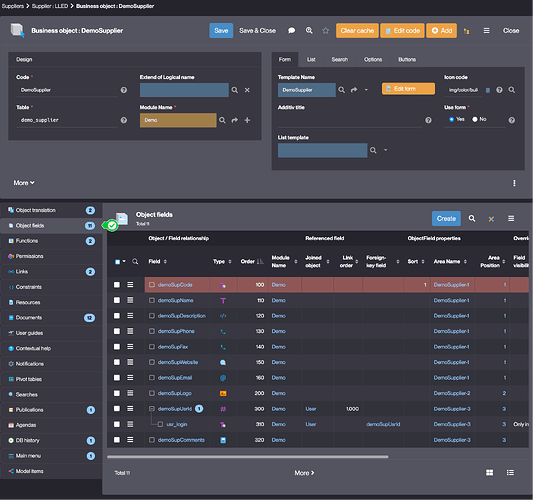533x500 pixels.
Task: Click the search icon in Object fields panel
Action: coord(472,219)
